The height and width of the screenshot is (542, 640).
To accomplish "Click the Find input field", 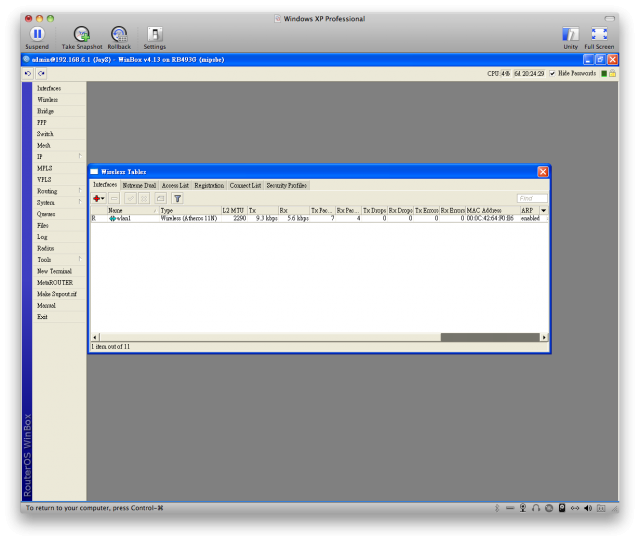I will click(532, 198).
